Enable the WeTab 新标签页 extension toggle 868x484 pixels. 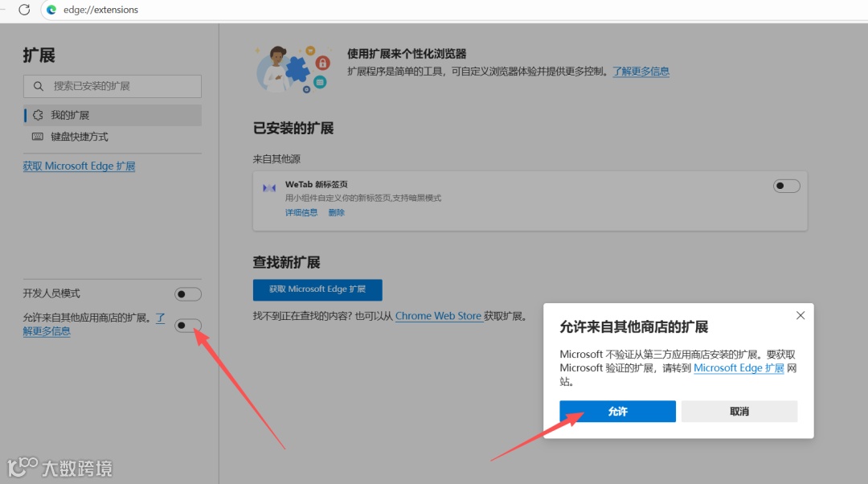(x=787, y=186)
